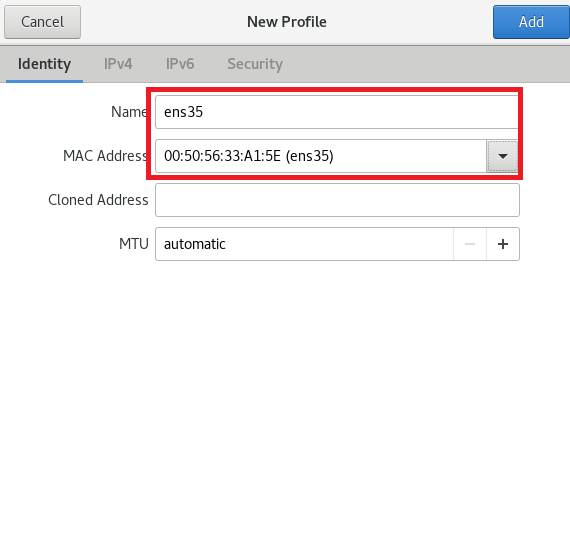Image resolution: width=570 pixels, height=534 pixels.
Task: Open the IPv4 tab
Action: pyautogui.click(x=118, y=64)
